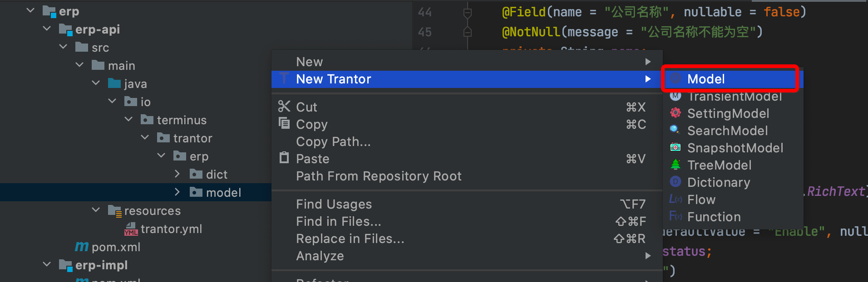Click Copy Path in the context menu
The image size is (868, 282).
[333, 141]
